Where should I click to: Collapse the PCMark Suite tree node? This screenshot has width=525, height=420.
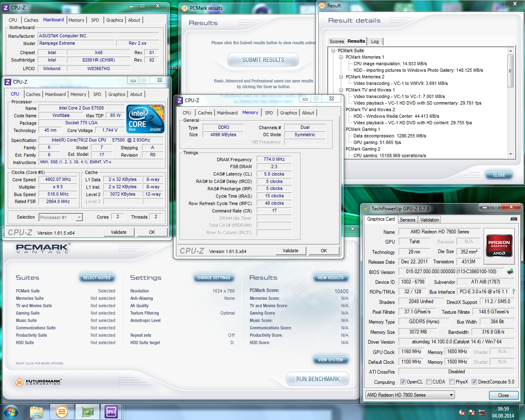(x=334, y=50)
